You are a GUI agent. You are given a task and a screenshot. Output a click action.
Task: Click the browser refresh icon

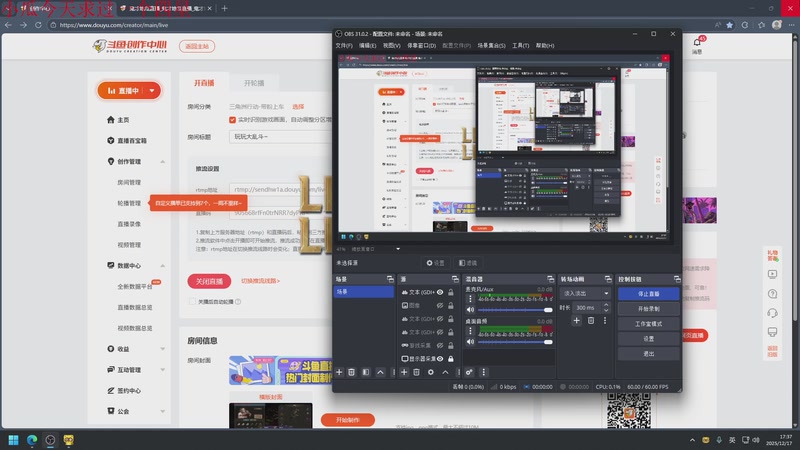38,25
